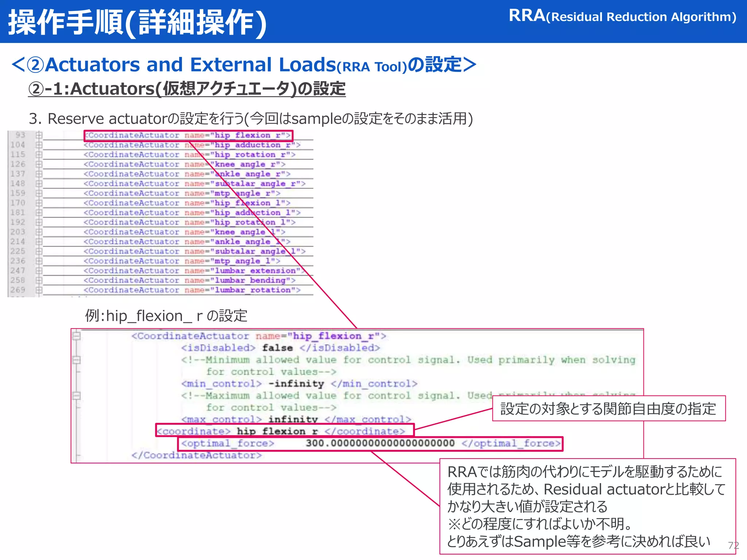Image resolution: width=747 pixels, height=560 pixels.
Task: Expand the fold marker on line 126
Action: pos(39,164)
